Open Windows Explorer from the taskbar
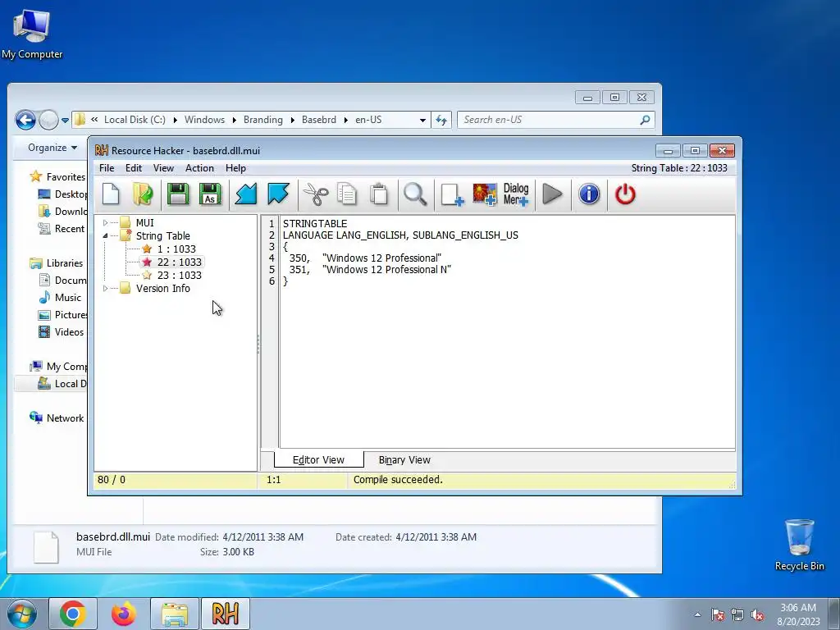The image size is (840, 630). (x=175, y=614)
